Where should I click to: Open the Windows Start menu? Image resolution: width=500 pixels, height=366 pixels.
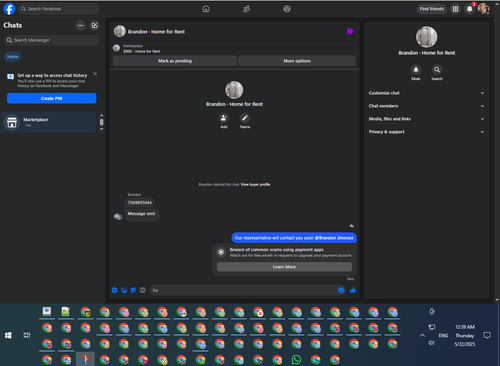pos(8,335)
